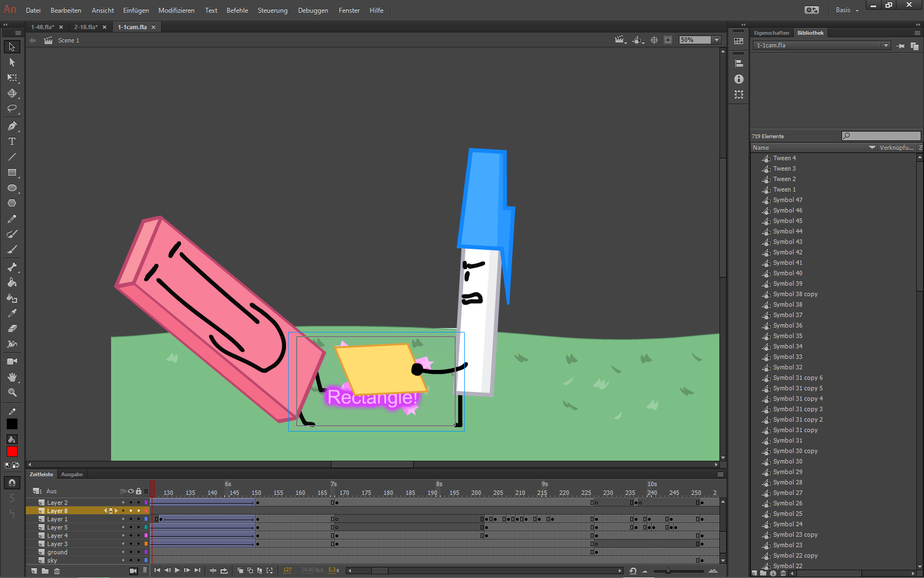The width and height of the screenshot is (924, 578).
Task: Select Symbol 38 copy in the library
Action: coord(795,294)
